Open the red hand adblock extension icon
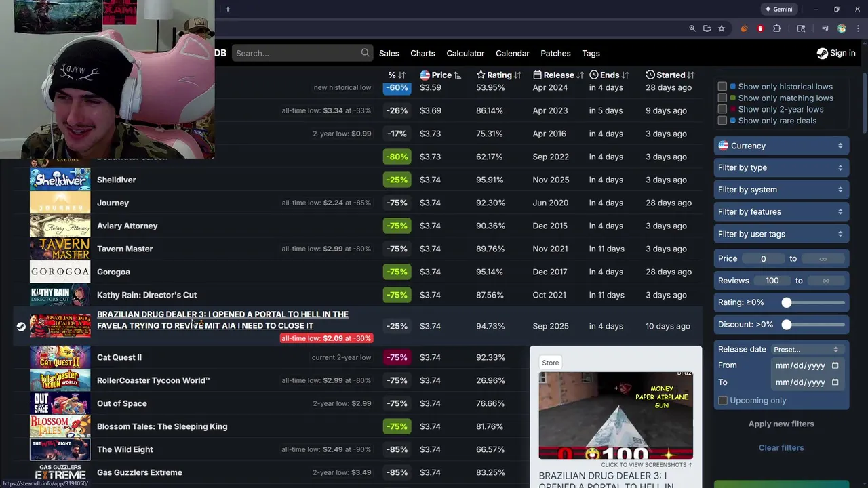868x488 pixels. [760, 28]
